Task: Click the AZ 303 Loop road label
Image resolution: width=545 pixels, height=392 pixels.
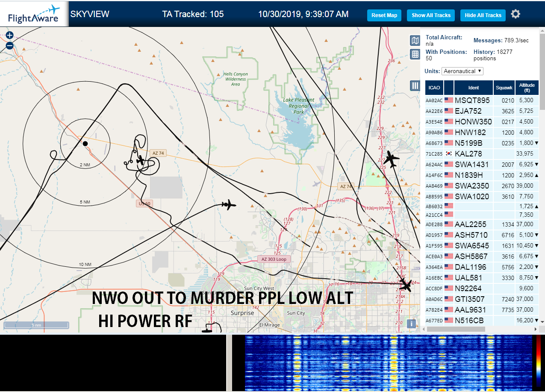Action: pyautogui.click(x=274, y=259)
